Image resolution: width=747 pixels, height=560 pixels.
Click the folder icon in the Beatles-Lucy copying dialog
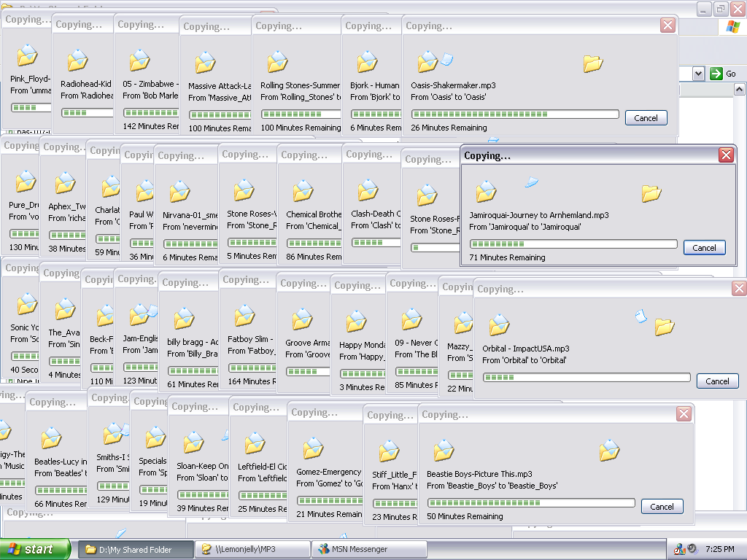click(52, 438)
